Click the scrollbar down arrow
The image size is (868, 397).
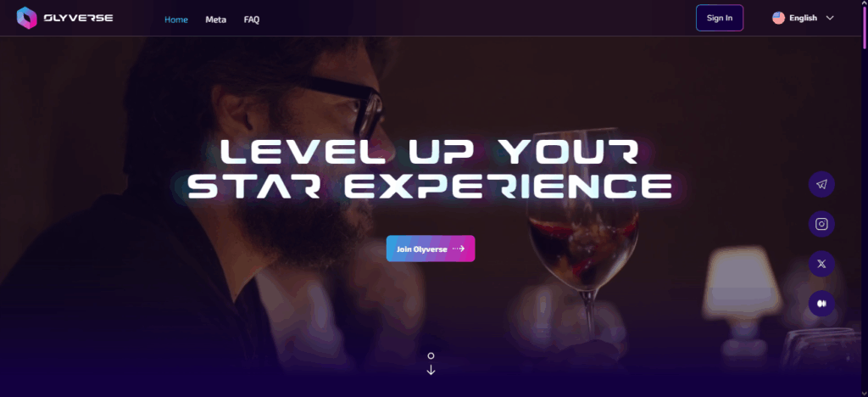click(865, 394)
